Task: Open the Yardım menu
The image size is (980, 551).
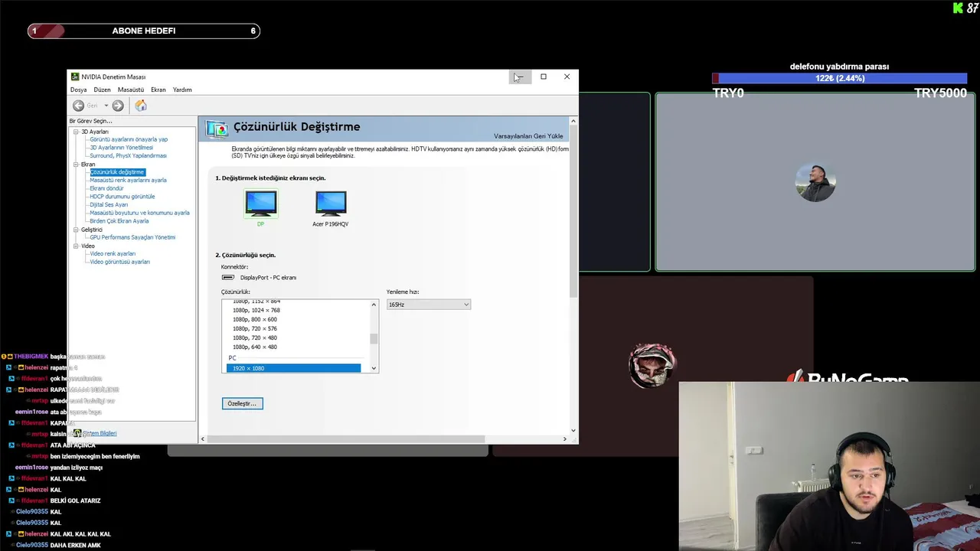Action: click(x=182, y=90)
